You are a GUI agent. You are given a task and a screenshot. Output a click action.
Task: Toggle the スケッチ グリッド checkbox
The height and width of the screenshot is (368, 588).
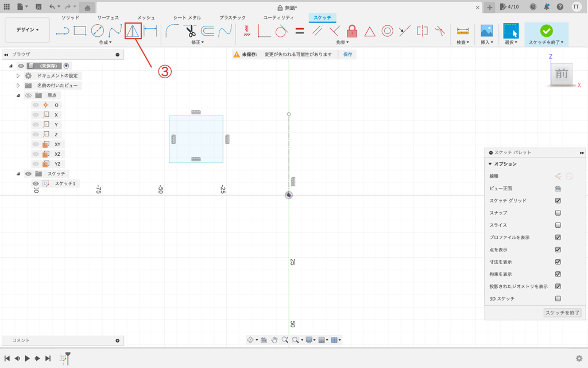558,201
